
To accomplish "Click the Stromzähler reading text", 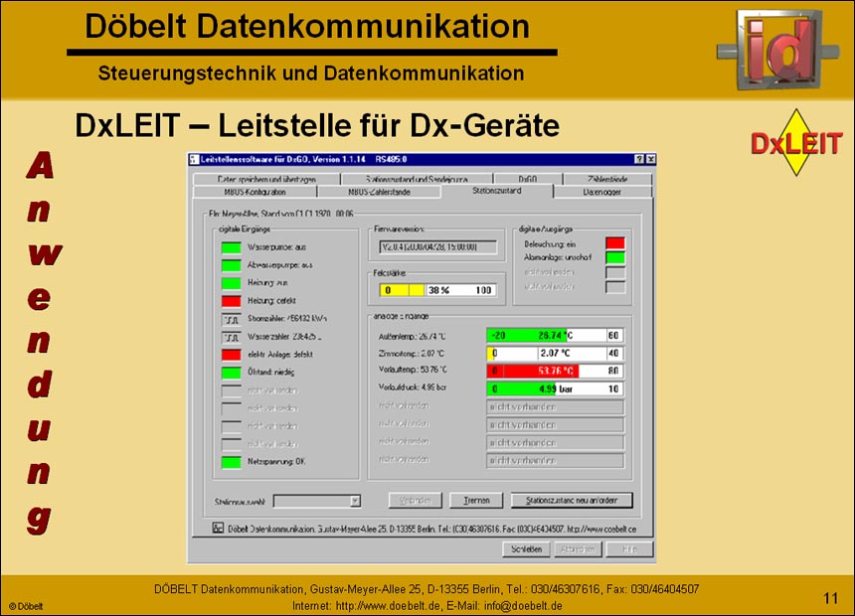I will tap(286, 318).
